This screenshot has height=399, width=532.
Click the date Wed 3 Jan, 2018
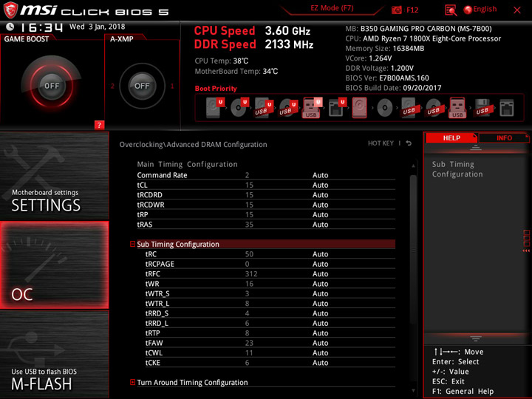[x=97, y=27]
